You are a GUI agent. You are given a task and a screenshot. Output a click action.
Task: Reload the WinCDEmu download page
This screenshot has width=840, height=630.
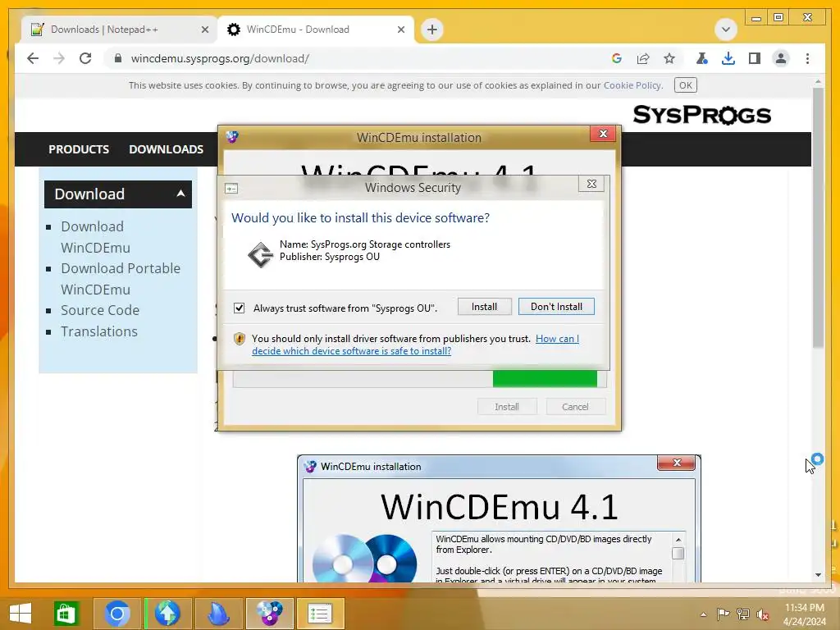tap(85, 58)
